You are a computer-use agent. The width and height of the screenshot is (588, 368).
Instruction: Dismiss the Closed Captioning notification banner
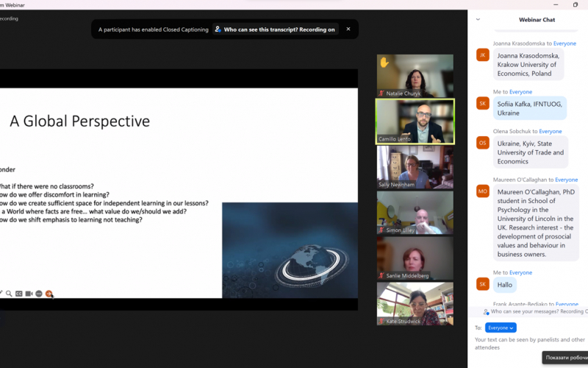tap(348, 29)
